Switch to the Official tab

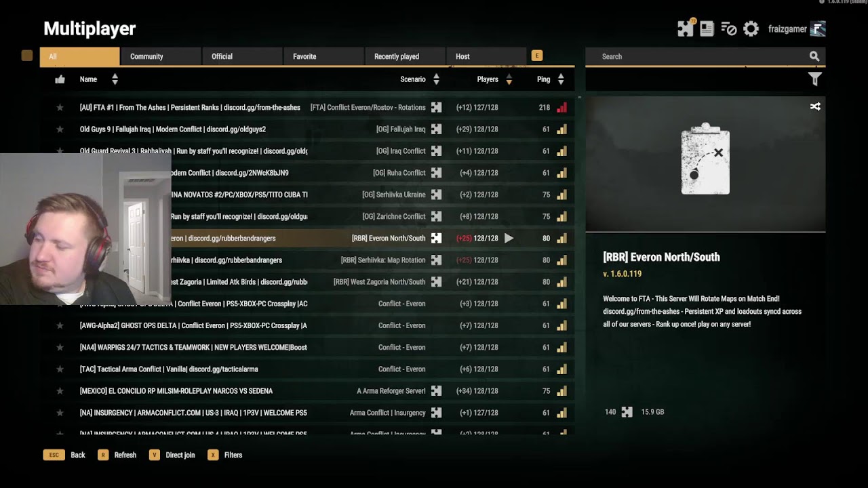[242, 57]
